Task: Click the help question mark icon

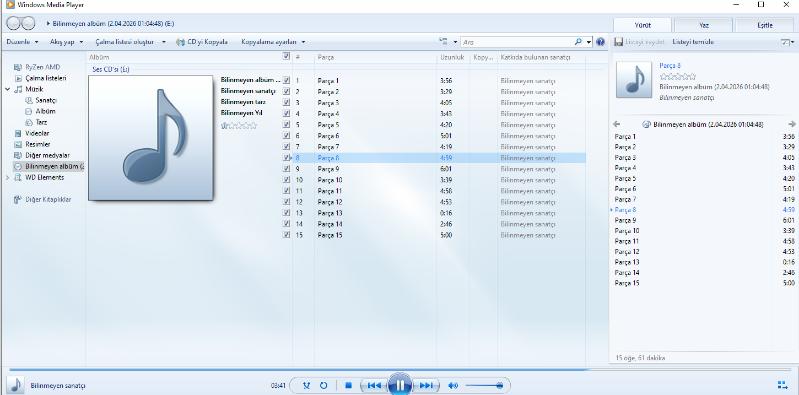Action: (x=600, y=42)
